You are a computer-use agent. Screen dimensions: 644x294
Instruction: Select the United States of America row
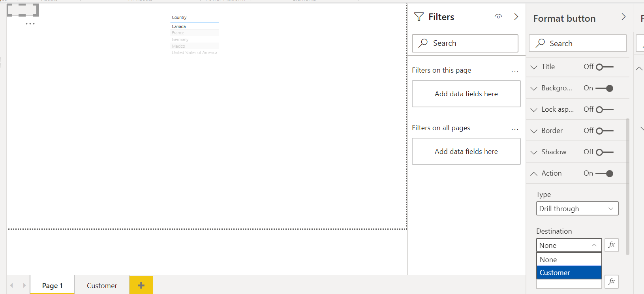pyautogui.click(x=195, y=52)
